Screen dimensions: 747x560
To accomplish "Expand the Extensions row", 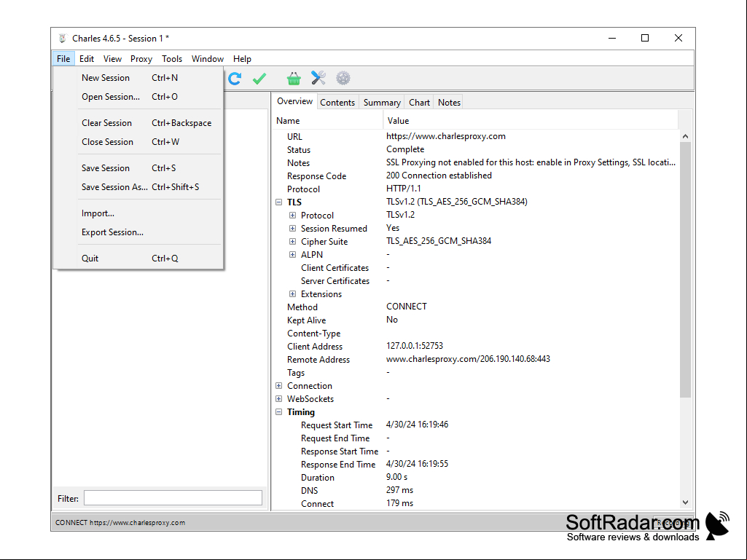I will (292, 293).
